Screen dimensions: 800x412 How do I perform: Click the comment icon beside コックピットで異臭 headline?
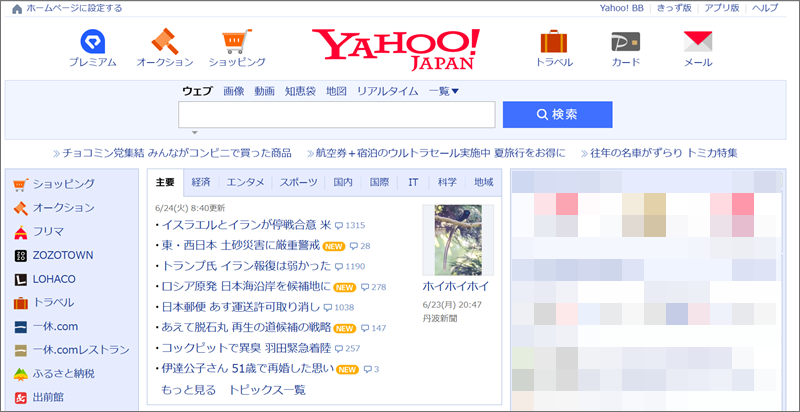(x=339, y=349)
